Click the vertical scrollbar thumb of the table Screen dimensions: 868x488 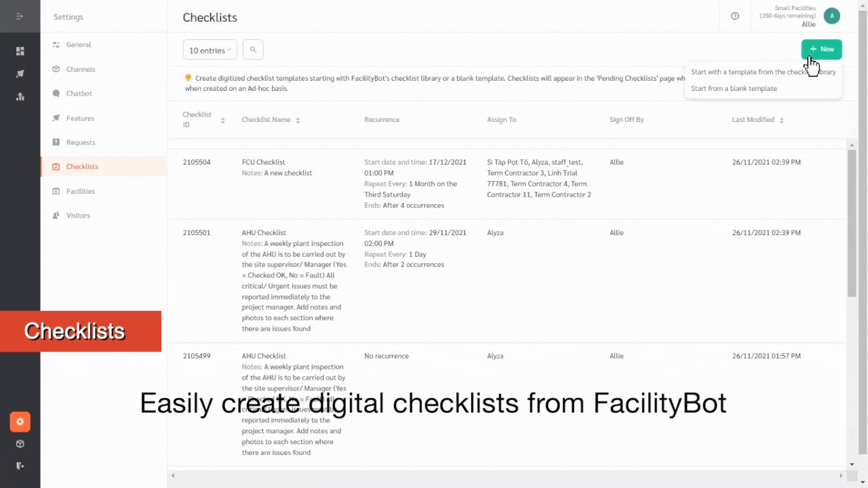tap(852, 222)
